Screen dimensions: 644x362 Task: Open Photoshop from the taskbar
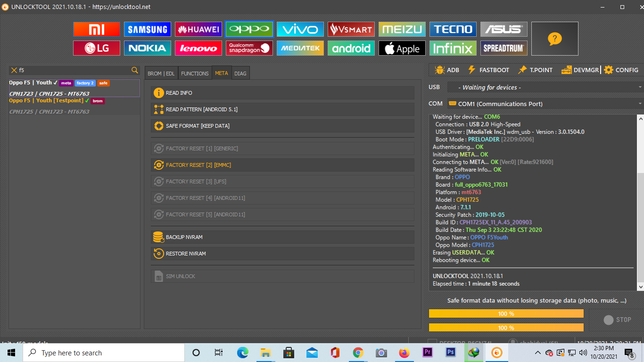point(451,353)
